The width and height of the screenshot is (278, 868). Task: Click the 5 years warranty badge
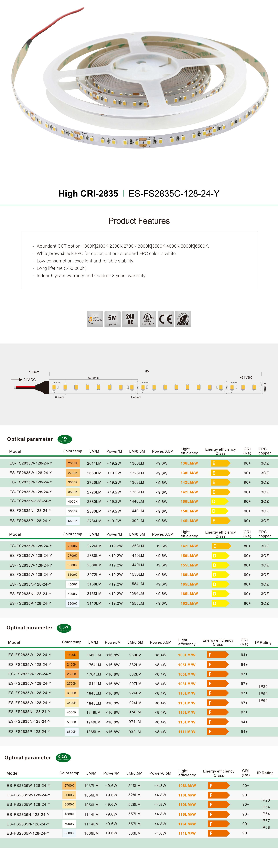95,319
